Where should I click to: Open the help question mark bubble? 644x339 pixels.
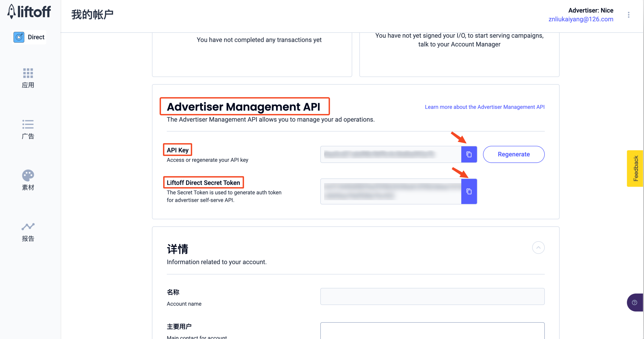tap(634, 303)
